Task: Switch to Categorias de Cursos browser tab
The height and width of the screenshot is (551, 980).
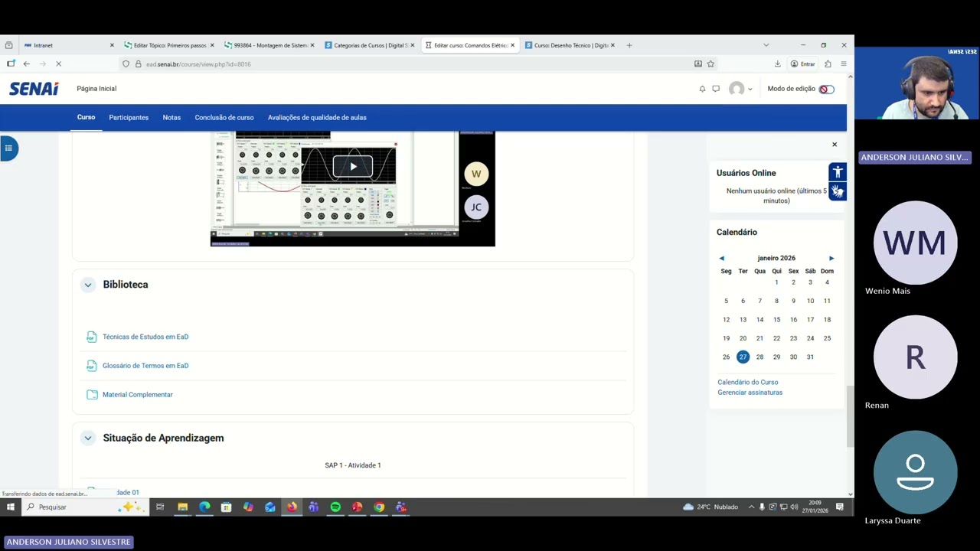Action: [x=369, y=45]
